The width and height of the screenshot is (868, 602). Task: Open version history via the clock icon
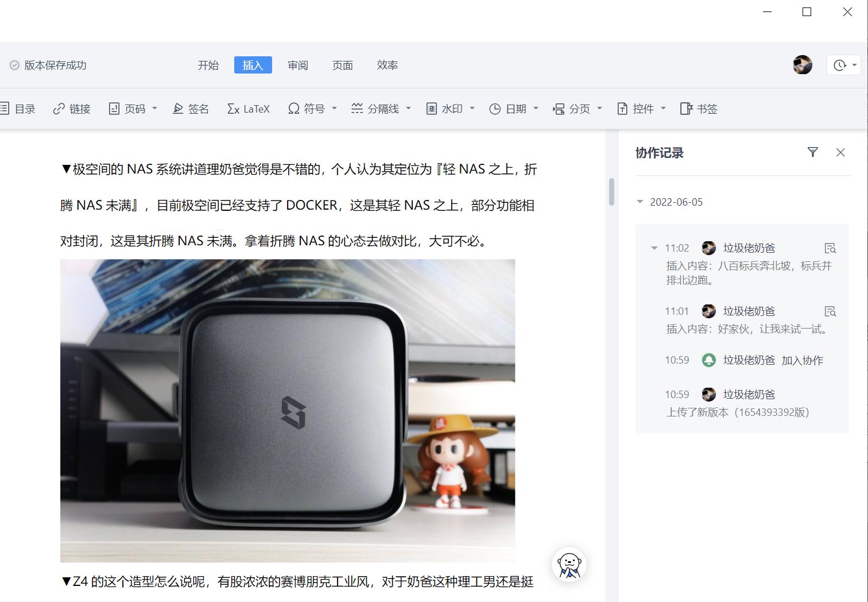(x=840, y=65)
